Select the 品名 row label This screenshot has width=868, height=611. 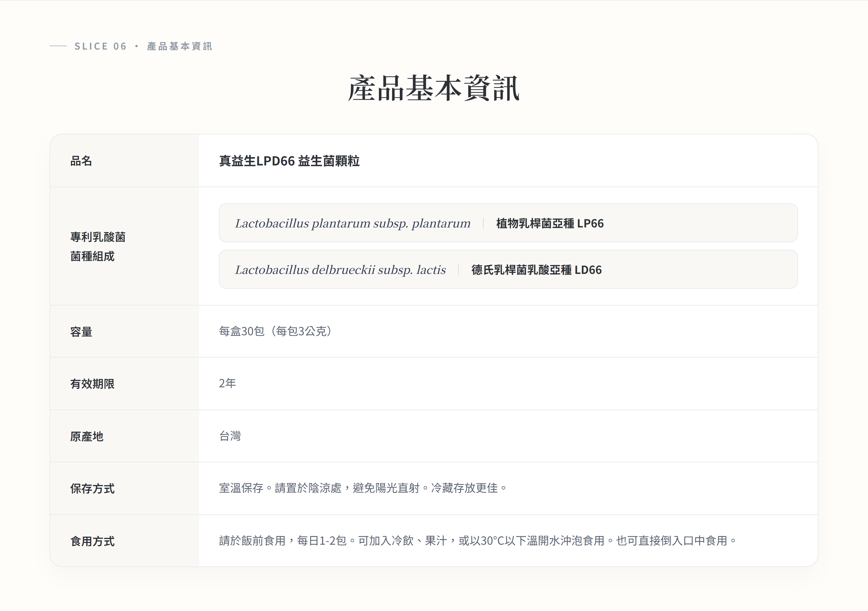81,161
